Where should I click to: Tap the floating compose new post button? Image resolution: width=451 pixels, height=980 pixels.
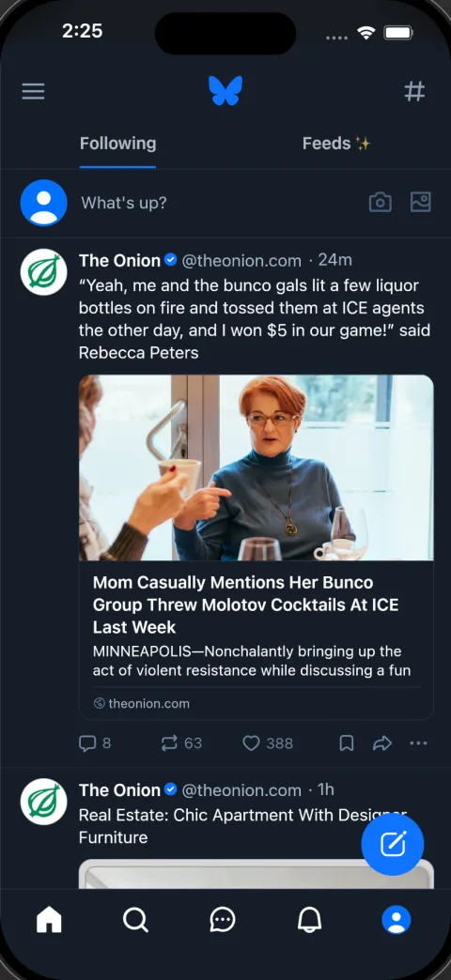(x=393, y=845)
